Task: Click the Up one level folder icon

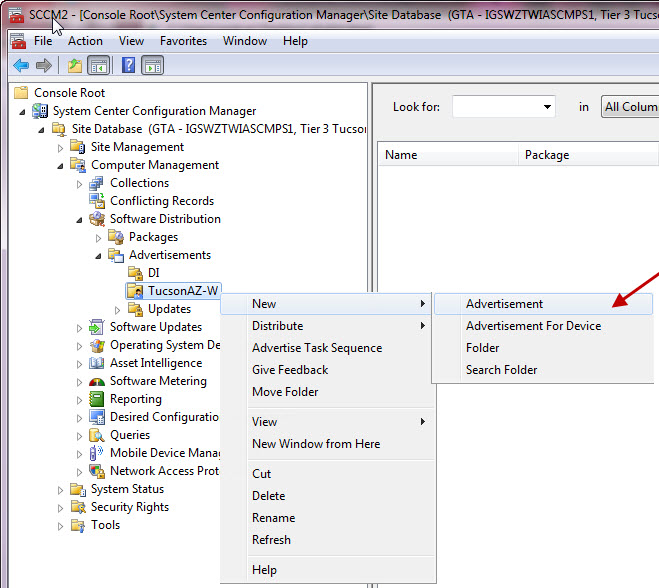Action: click(x=75, y=66)
